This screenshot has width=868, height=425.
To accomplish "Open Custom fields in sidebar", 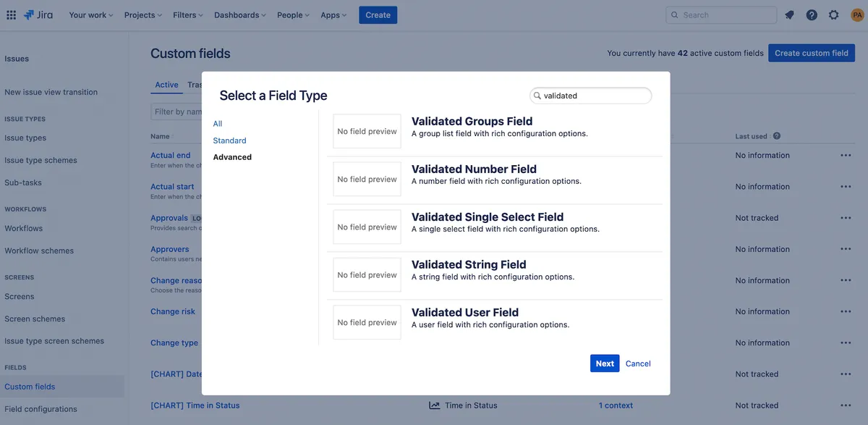I will (x=30, y=387).
